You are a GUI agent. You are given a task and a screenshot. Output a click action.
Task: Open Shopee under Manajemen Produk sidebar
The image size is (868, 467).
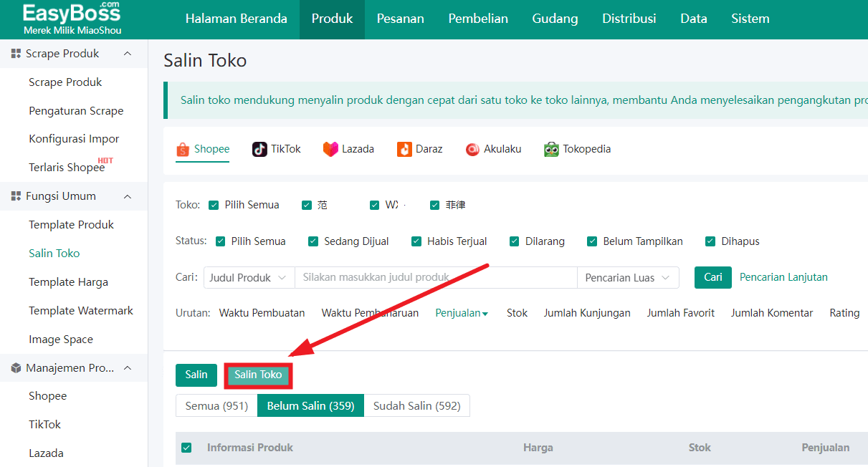click(x=47, y=396)
